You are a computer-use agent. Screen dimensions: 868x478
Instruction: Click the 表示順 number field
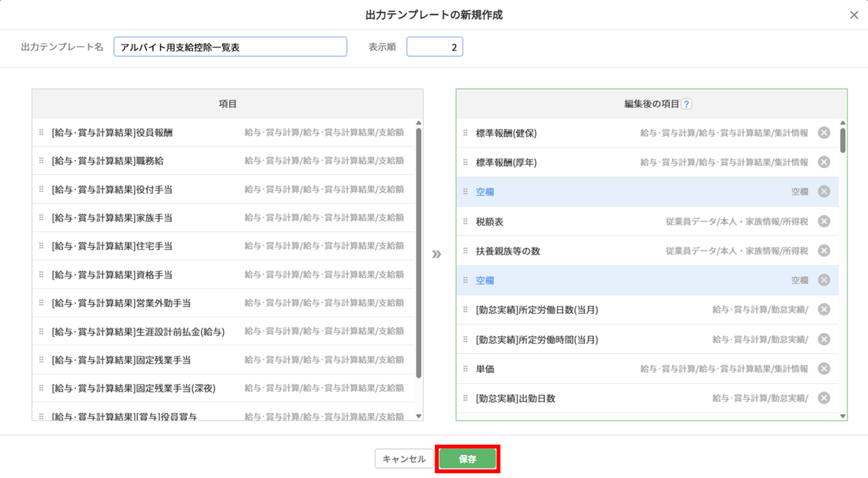(435, 47)
